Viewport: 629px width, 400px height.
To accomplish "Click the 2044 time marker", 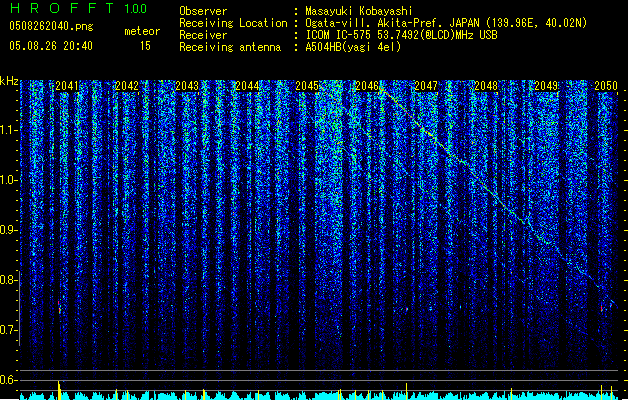I will pos(247,86).
